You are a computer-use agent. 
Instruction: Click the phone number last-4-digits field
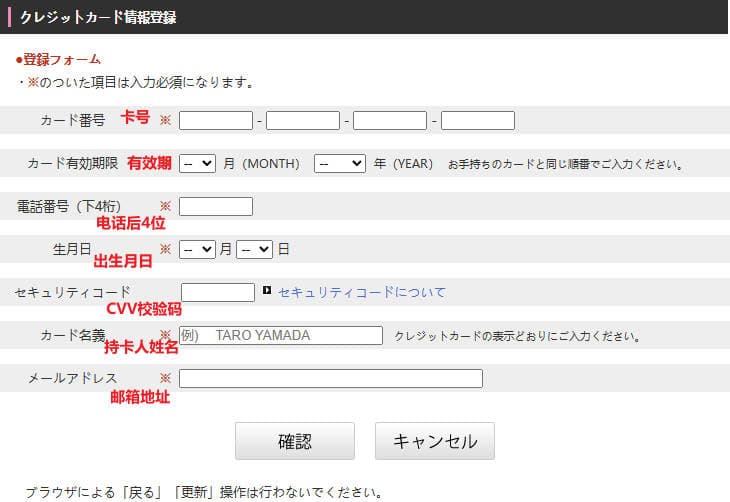tap(216, 206)
